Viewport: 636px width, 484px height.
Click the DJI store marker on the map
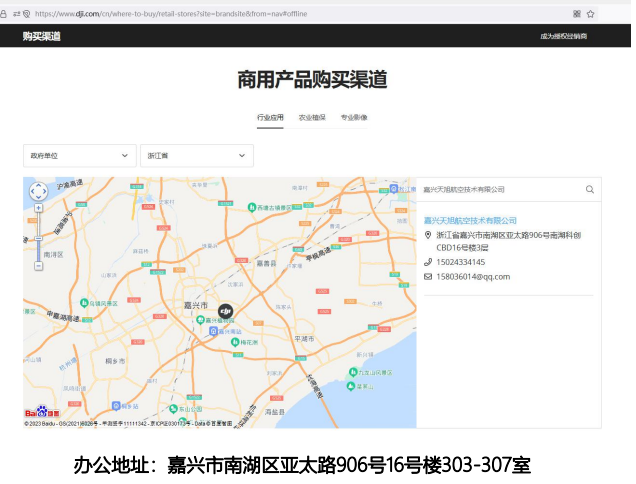(225, 313)
